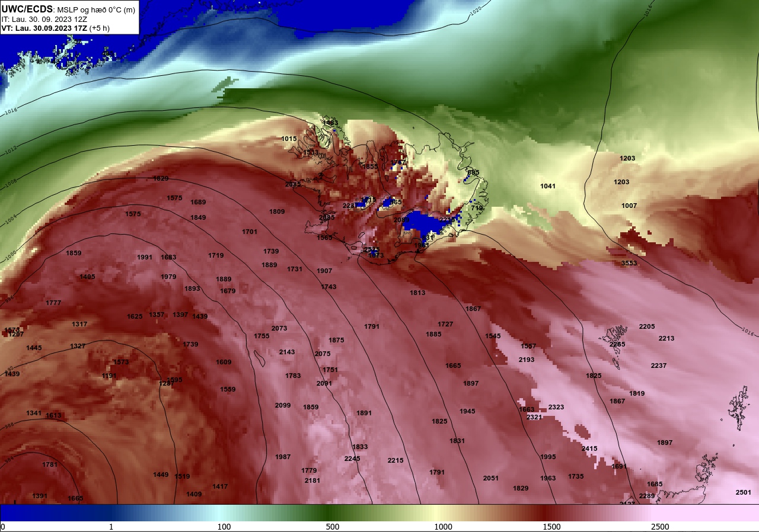Click the map value "1991"

click(145, 257)
